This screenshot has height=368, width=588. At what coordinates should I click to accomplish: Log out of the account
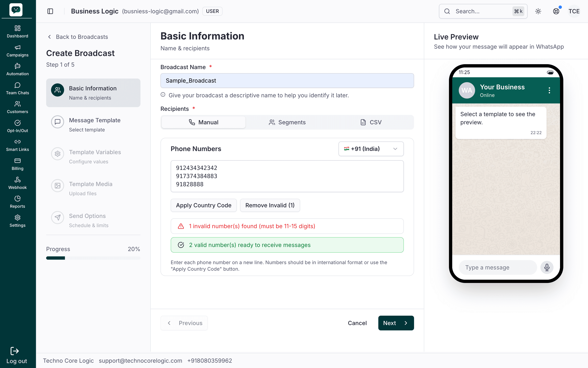point(17,355)
